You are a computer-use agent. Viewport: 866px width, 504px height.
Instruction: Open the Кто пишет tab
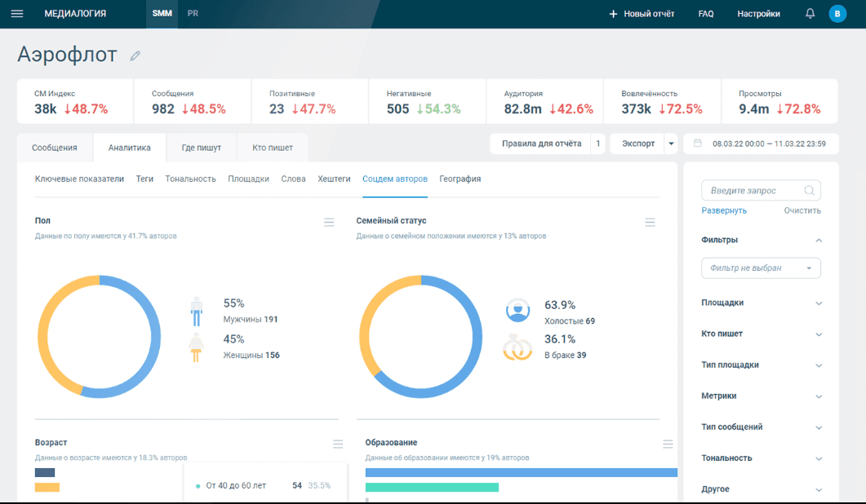coord(273,148)
